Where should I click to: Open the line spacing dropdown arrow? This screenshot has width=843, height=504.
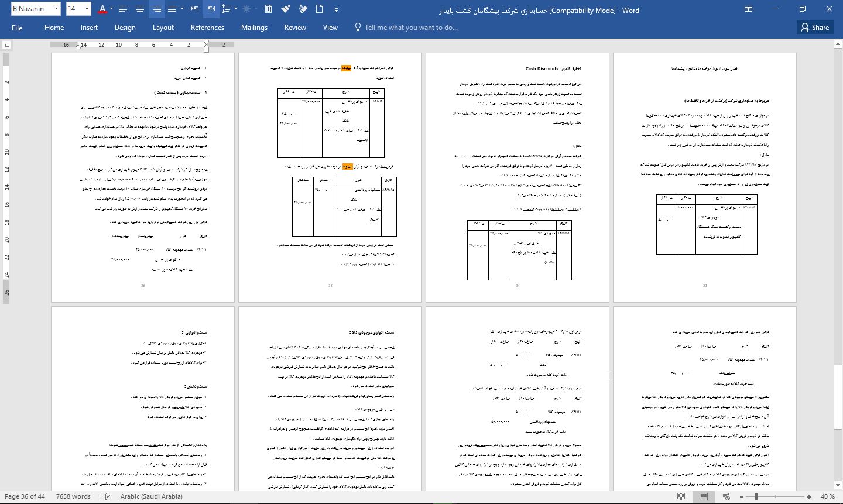pyautogui.click(x=235, y=9)
